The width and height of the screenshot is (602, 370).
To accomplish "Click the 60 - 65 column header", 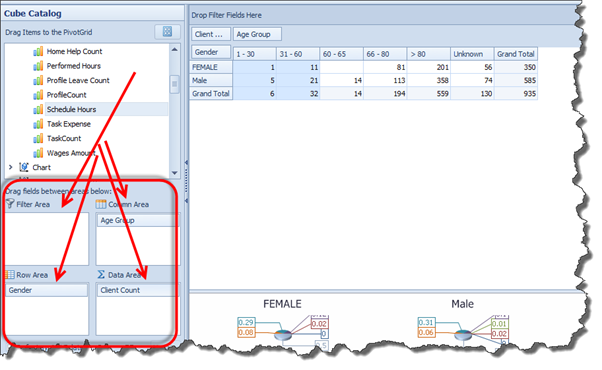I will tap(341, 54).
